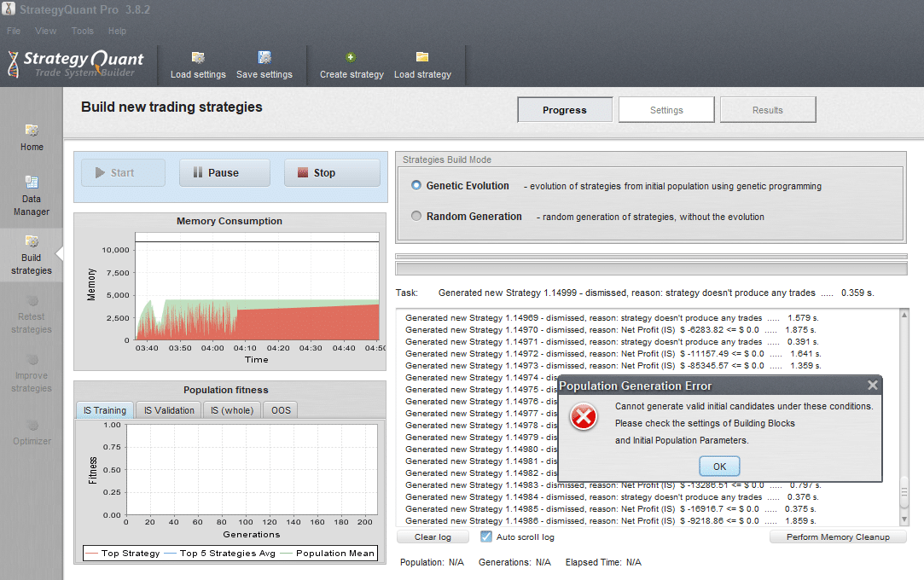This screenshot has width=924, height=580.
Task: Click the StrategyQuant logo in the header
Action: 75,64
